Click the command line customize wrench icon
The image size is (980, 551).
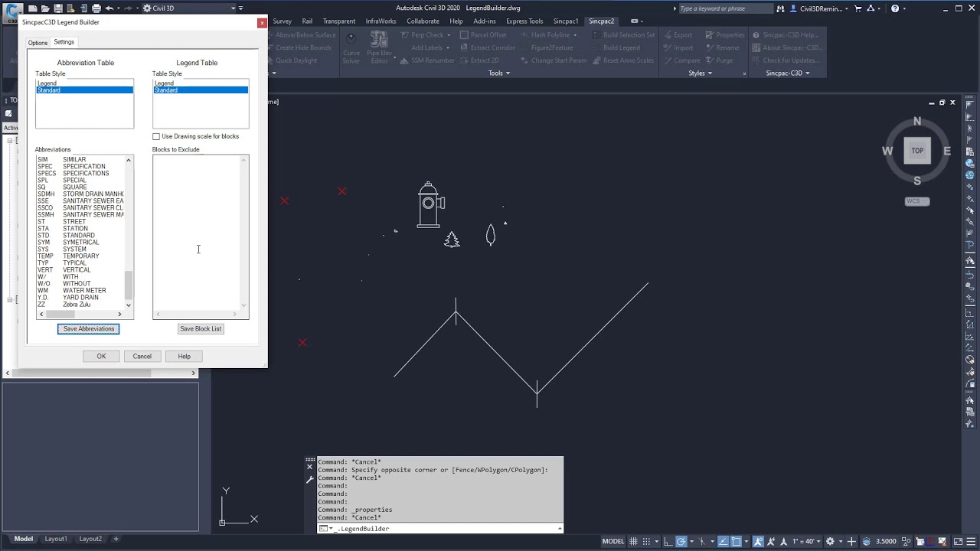tap(310, 480)
